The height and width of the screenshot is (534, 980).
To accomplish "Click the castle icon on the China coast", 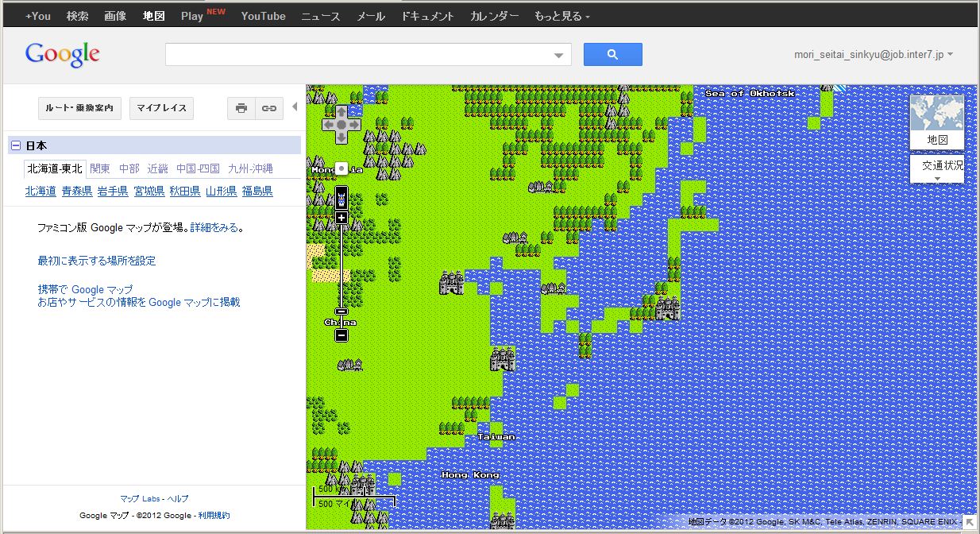I will click(x=503, y=359).
